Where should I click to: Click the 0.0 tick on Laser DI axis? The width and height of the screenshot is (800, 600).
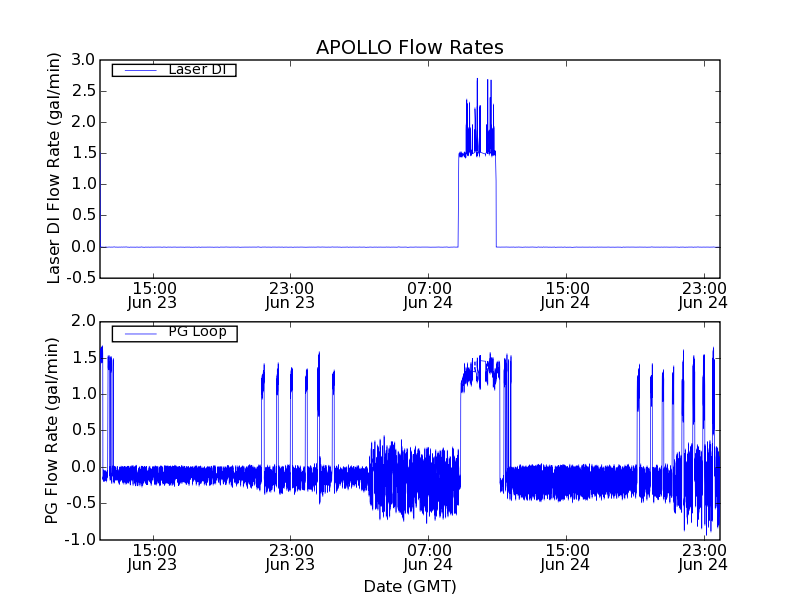pyautogui.click(x=83, y=247)
